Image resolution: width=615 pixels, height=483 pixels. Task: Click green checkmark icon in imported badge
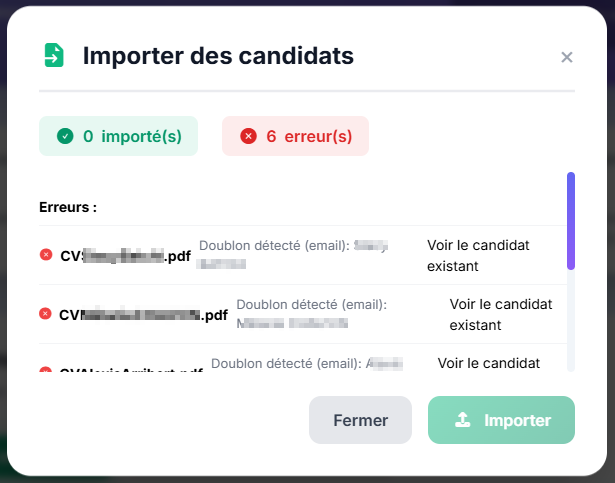[x=65, y=137]
